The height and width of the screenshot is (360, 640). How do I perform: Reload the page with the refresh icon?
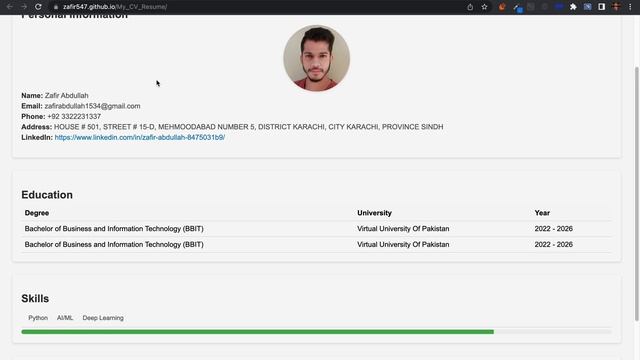(x=38, y=7)
